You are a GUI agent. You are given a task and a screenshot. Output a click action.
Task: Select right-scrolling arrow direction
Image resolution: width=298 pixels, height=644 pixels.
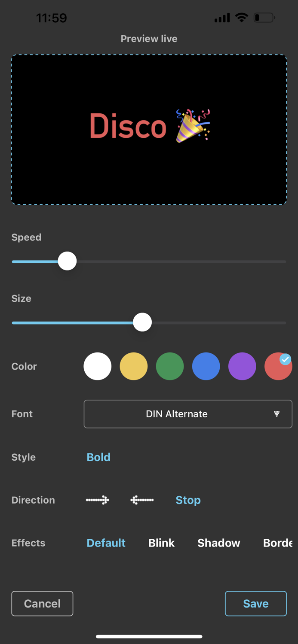click(98, 500)
